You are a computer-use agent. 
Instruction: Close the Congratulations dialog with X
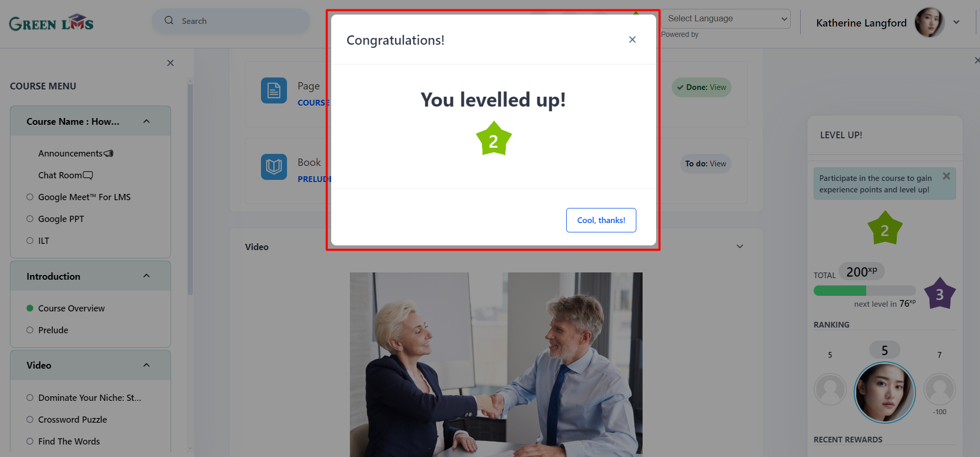(x=632, y=40)
